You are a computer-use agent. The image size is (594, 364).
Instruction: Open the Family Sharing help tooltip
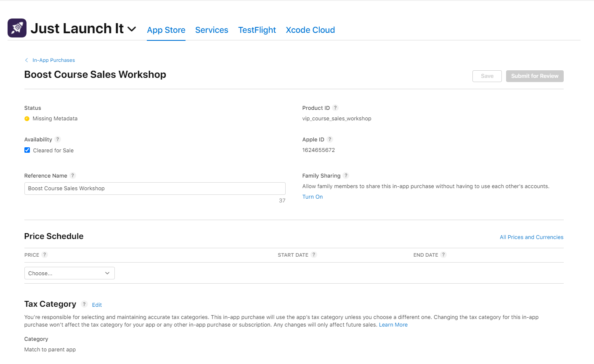346,175
